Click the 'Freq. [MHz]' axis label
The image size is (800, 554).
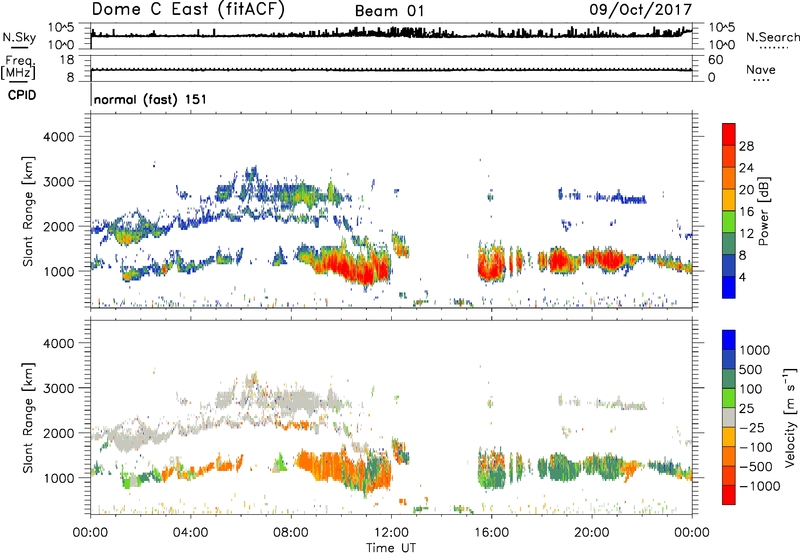click(x=18, y=67)
